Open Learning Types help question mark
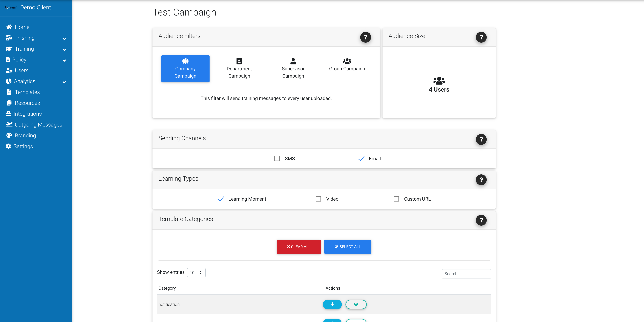The height and width of the screenshot is (322, 644). coord(481,180)
